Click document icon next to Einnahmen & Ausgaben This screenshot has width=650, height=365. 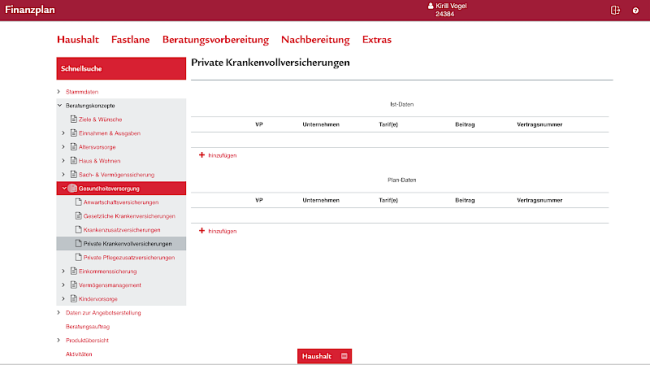(x=73, y=133)
